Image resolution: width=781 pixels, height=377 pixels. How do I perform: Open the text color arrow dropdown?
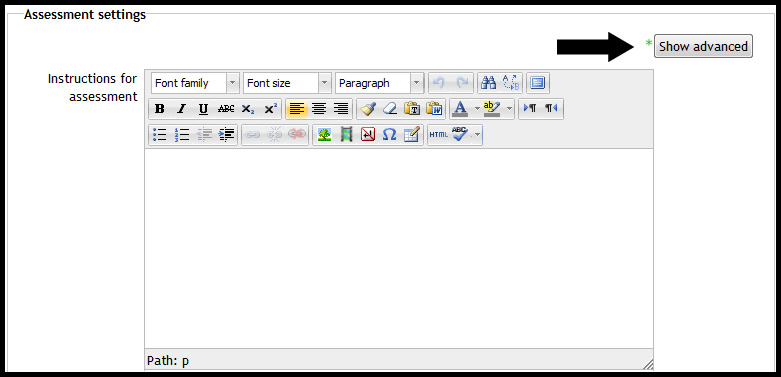477,109
